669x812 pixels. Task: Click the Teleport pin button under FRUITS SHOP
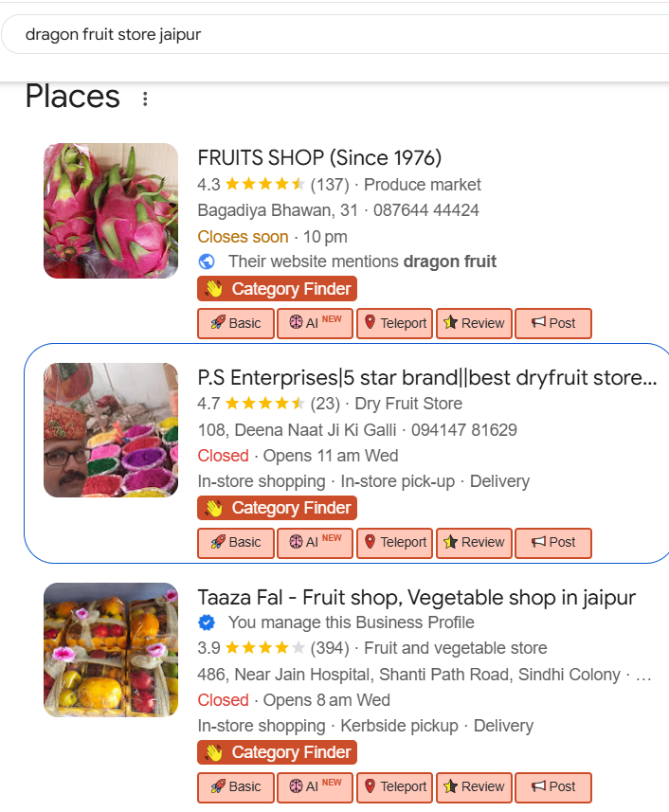[395, 323]
